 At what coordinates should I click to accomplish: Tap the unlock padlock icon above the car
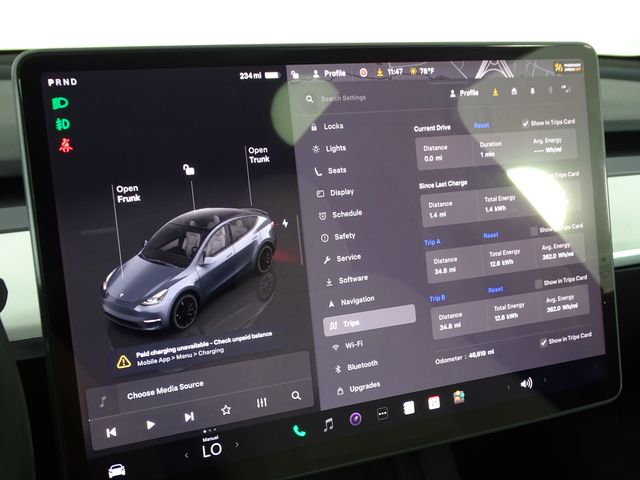(189, 169)
